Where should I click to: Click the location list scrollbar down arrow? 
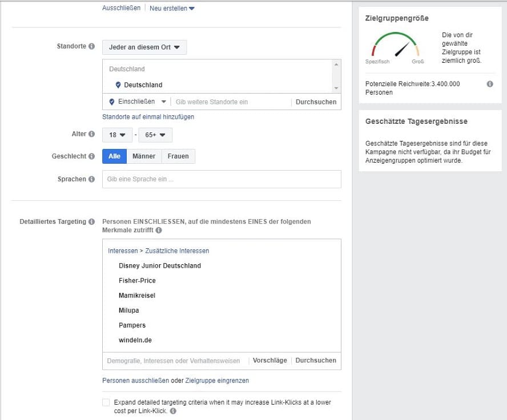[x=336, y=88]
